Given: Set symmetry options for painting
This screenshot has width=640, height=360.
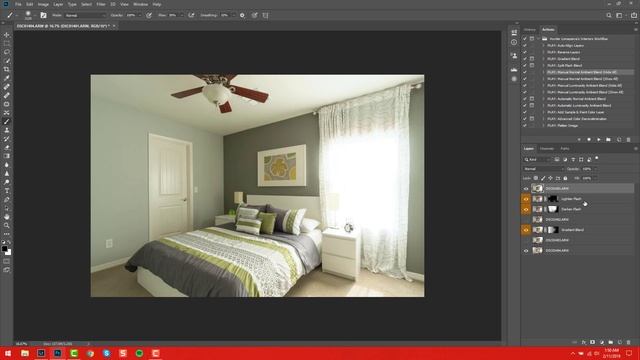Looking at the screenshot, I should [265, 15].
